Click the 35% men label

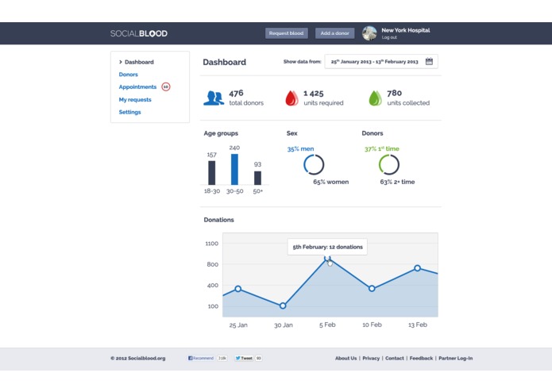300,149
